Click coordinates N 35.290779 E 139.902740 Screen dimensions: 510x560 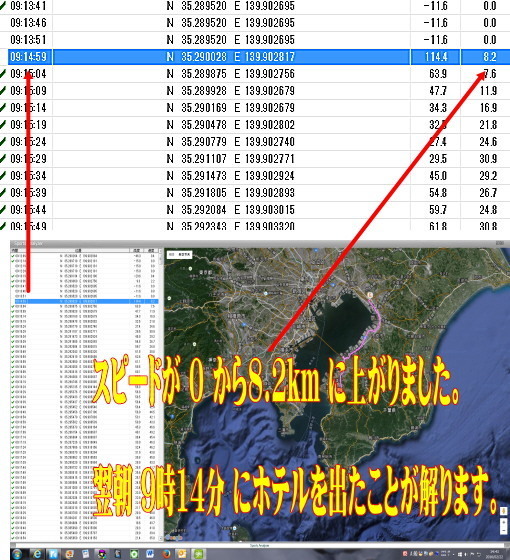(231, 141)
